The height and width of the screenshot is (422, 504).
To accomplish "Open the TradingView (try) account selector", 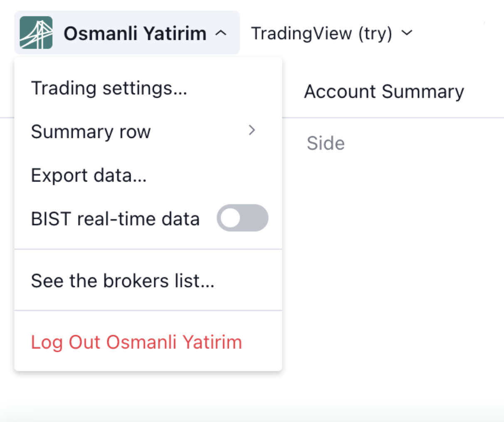I will (321, 33).
